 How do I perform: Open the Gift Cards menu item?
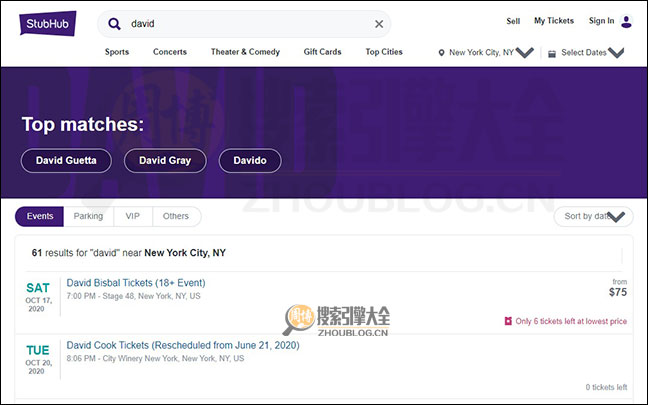[322, 52]
